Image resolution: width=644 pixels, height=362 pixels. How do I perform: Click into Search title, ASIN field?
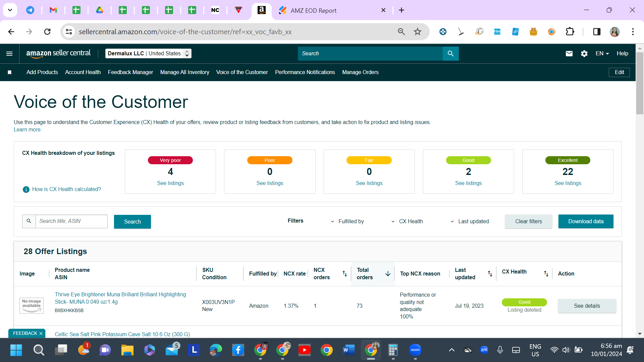71,222
